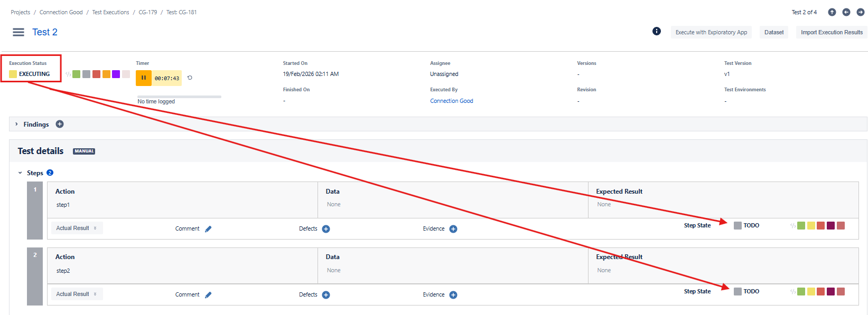Image resolution: width=868 pixels, height=315 pixels.
Task: Click the info icon near Execute button
Action: 657,31
